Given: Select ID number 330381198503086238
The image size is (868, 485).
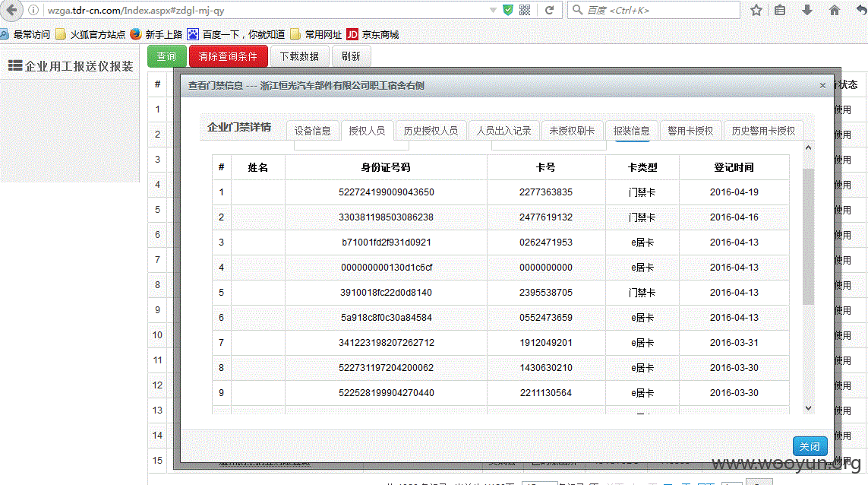Looking at the screenshot, I should 387,217.
